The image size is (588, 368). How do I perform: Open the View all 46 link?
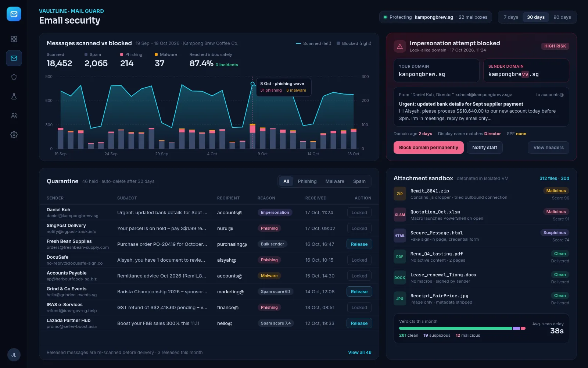[x=360, y=353]
